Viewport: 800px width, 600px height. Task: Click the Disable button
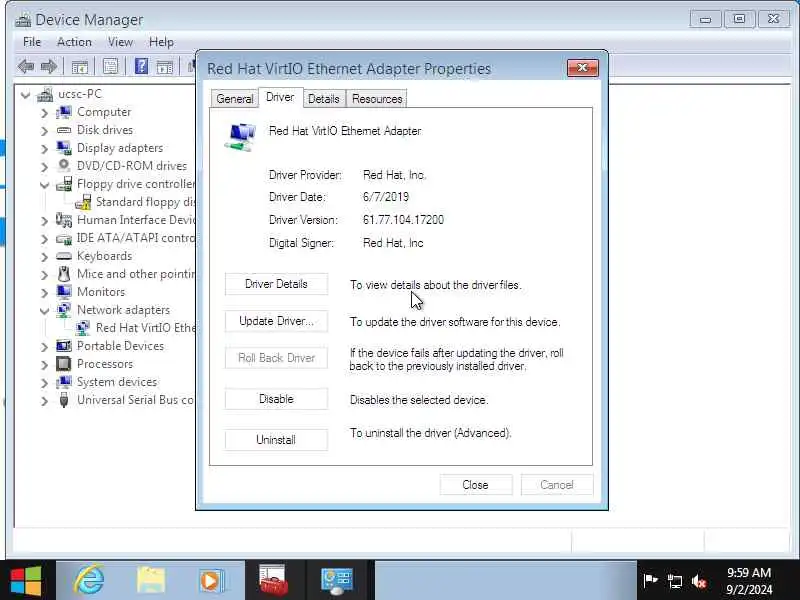(276, 398)
